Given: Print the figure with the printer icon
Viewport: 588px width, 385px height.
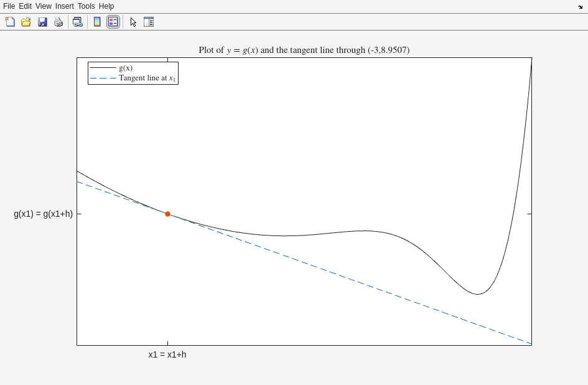Looking at the screenshot, I should (58, 22).
